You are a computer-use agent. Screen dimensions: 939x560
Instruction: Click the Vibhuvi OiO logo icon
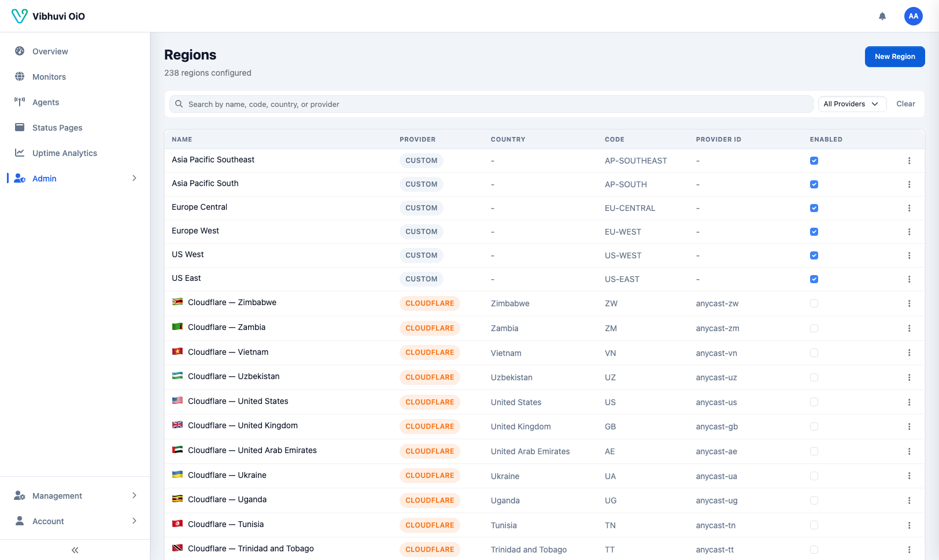point(20,16)
